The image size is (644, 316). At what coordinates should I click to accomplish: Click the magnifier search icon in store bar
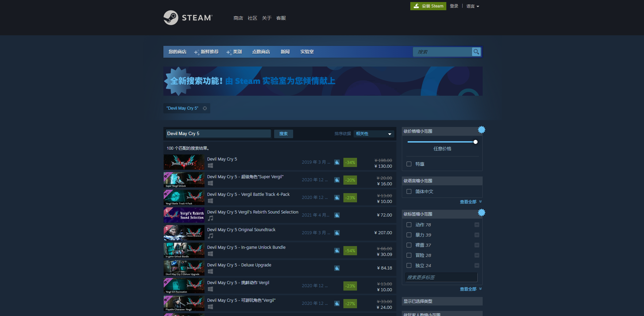(476, 52)
